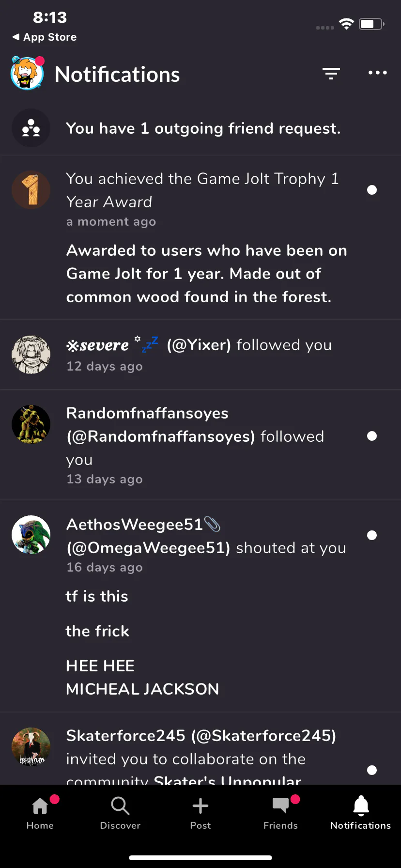Screen dimensions: 401x868
Task: Toggle unread dot on AethosWeegee51 shout
Action: 372,535
